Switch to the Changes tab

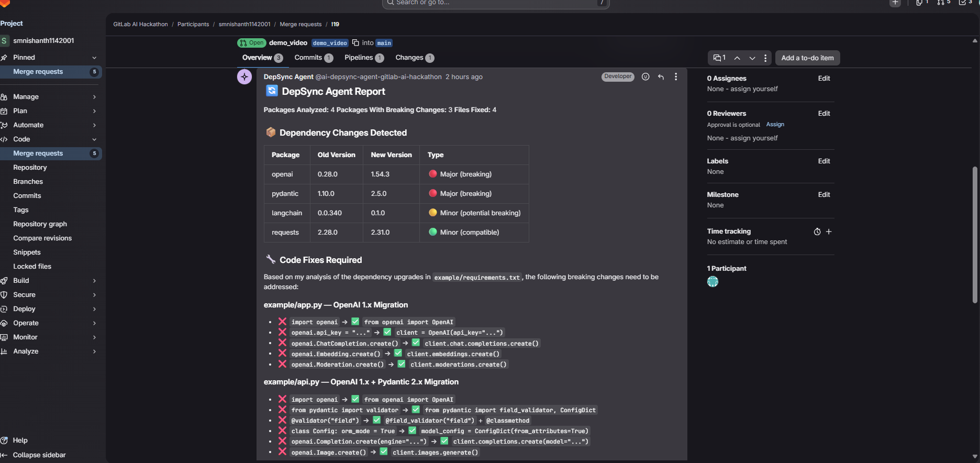[x=415, y=58]
